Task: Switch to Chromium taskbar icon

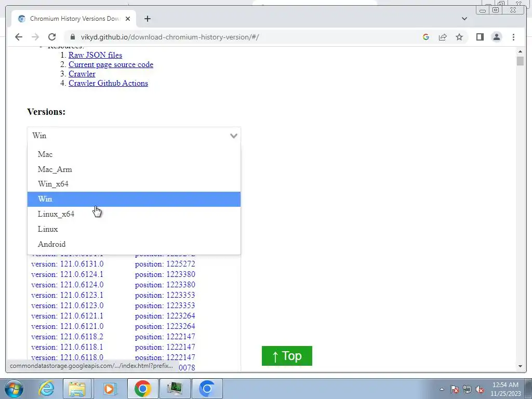Action: (207, 389)
